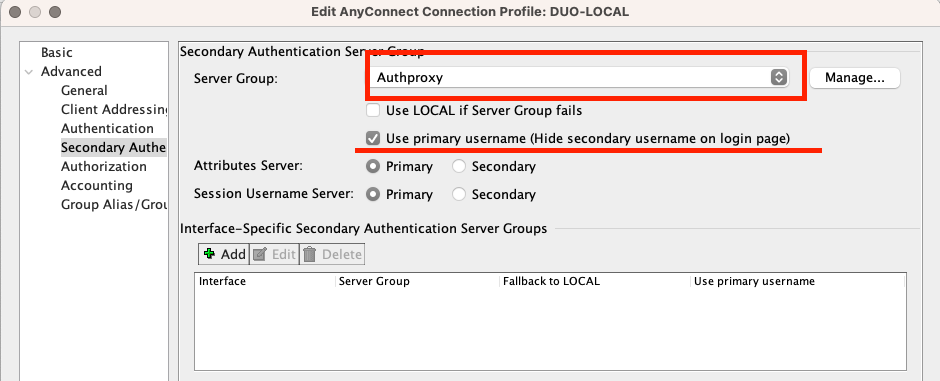This screenshot has width=940, height=381.
Task: Open the Client Addressing page
Action: click(114, 110)
